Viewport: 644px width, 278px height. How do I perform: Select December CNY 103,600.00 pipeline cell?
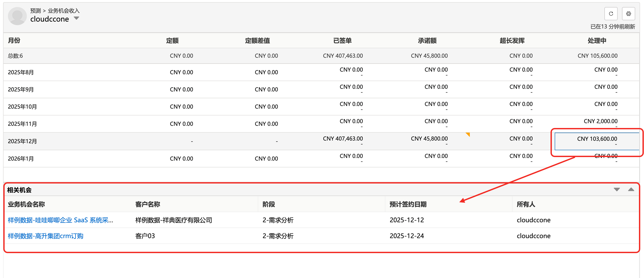pyautogui.click(x=596, y=139)
